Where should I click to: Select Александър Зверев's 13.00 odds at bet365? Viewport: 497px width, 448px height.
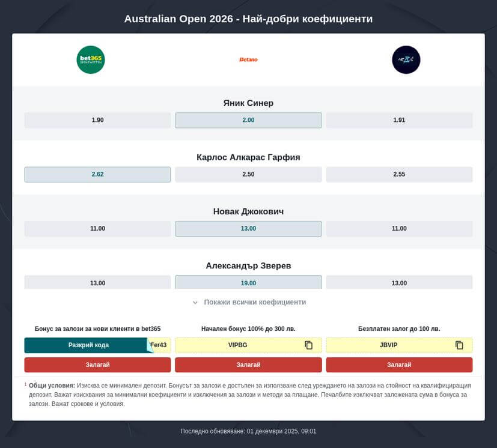pyautogui.click(x=96, y=282)
